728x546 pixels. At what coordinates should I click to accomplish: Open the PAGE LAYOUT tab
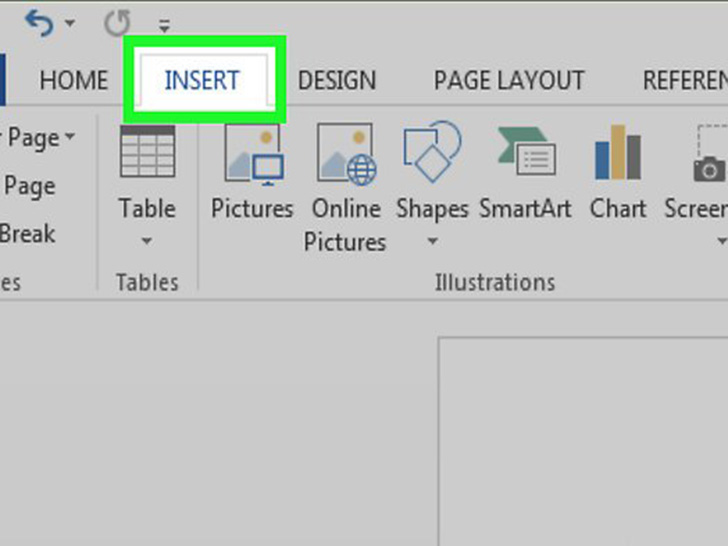509,81
